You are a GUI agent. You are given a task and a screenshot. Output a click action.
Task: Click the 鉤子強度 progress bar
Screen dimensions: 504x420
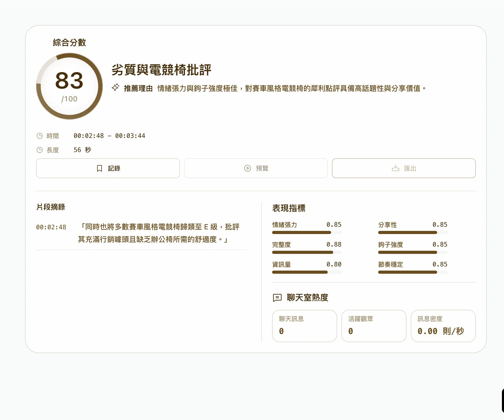(x=413, y=252)
